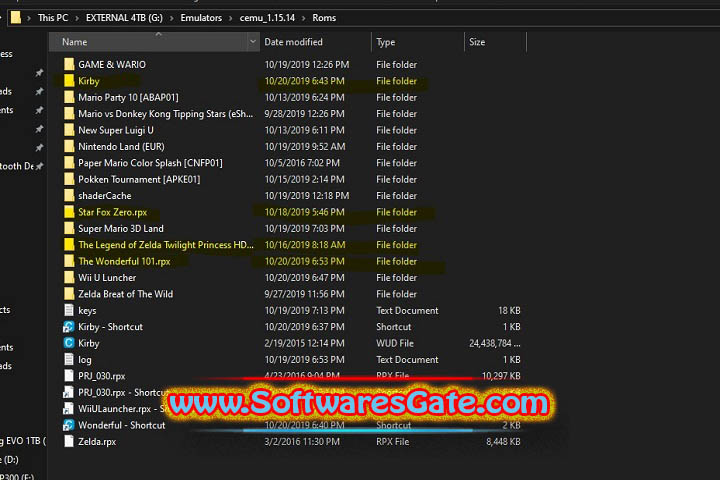Click the Wii U Luncher folder icon
Screen dimensions: 720x480
pyautogui.click(x=69, y=277)
